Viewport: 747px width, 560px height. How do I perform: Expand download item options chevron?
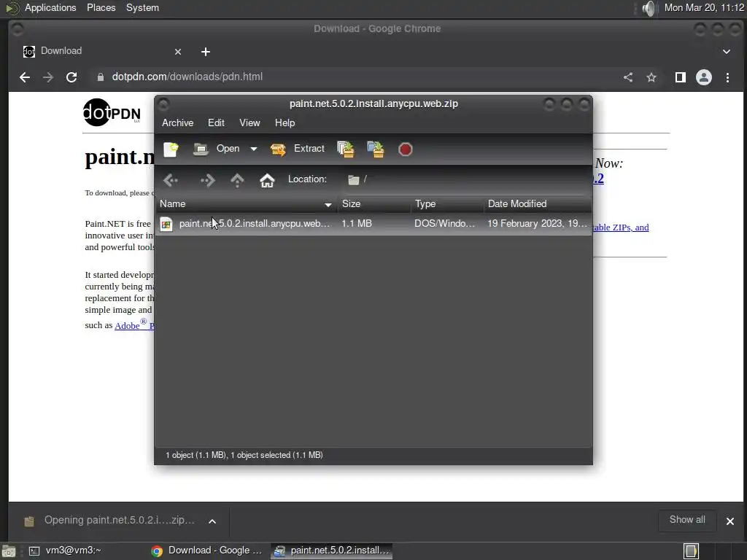coord(212,521)
